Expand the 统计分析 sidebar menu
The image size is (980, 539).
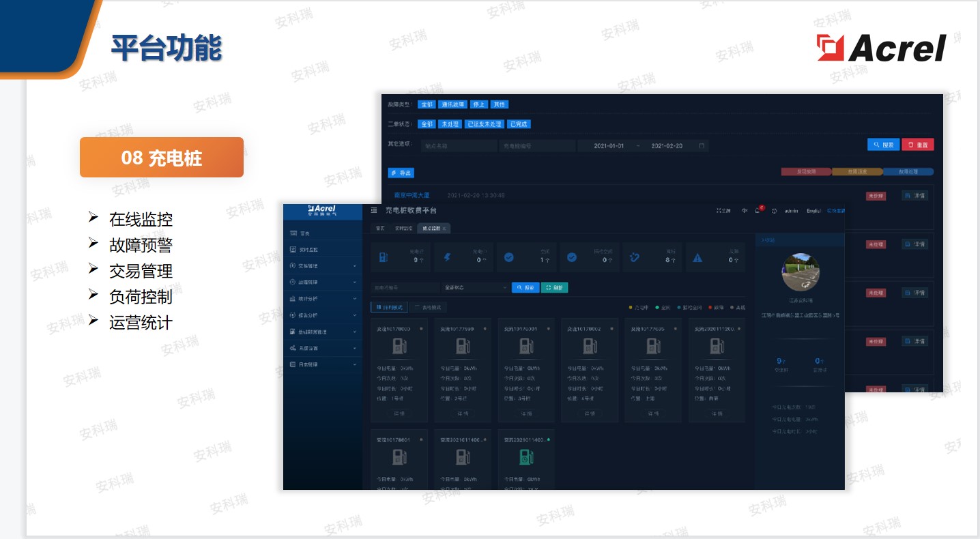click(322, 299)
